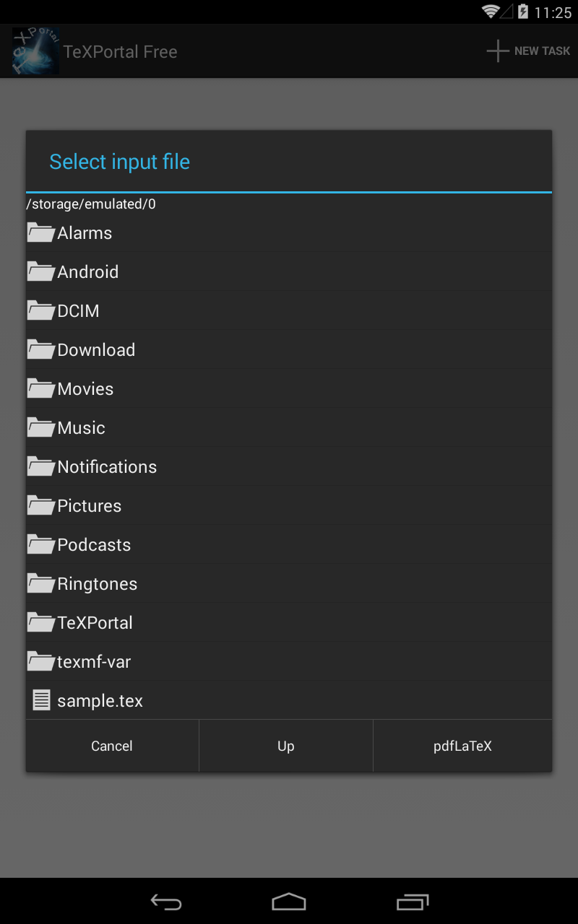This screenshot has height=924, width=578.
Task: Tap the TeXPortal app logo icon
Action: (x=35, y=51)
